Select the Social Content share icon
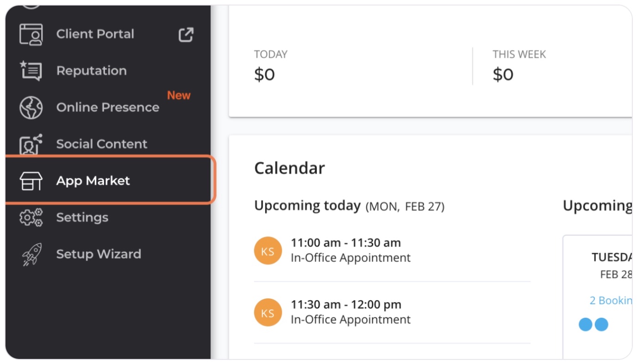This screenshot has height=364, width=642. (31, 144)
